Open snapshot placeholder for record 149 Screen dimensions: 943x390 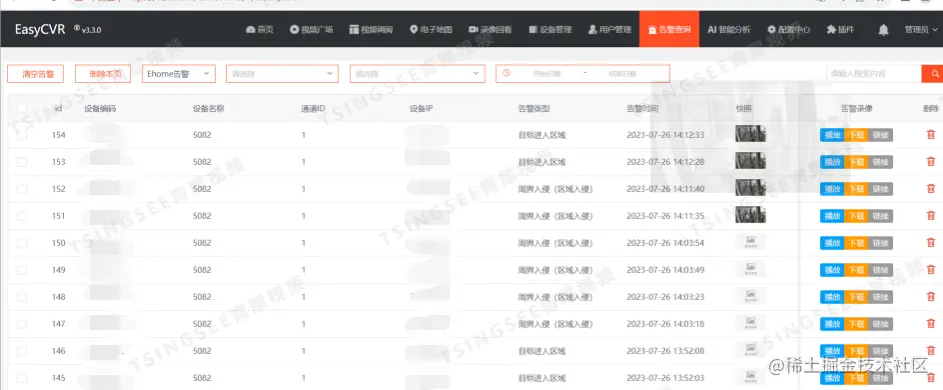tap(750, 270)
